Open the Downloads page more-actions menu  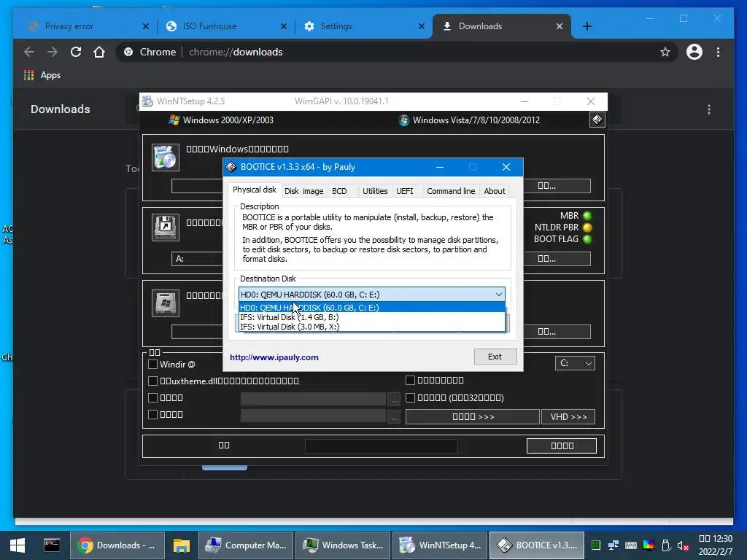[709, 109]
